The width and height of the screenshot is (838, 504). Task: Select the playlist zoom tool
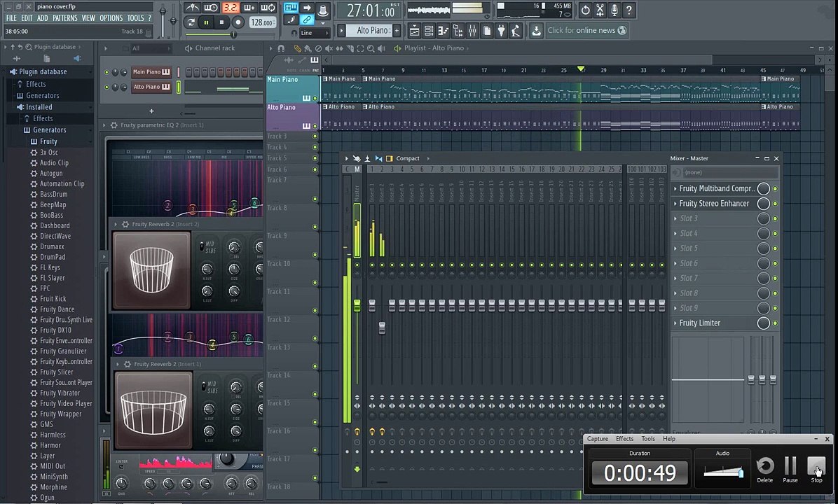[371, 48]
